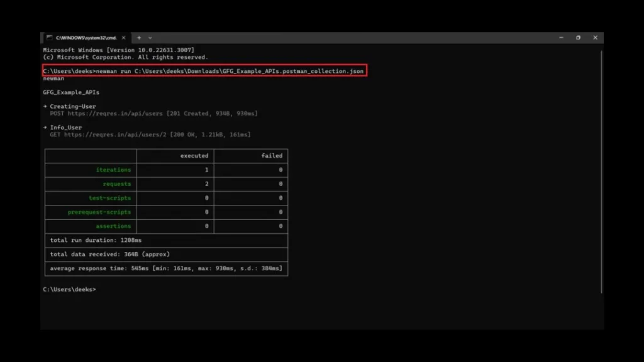
Task: Click the 'failed' column header
Action: click(272, 156)
